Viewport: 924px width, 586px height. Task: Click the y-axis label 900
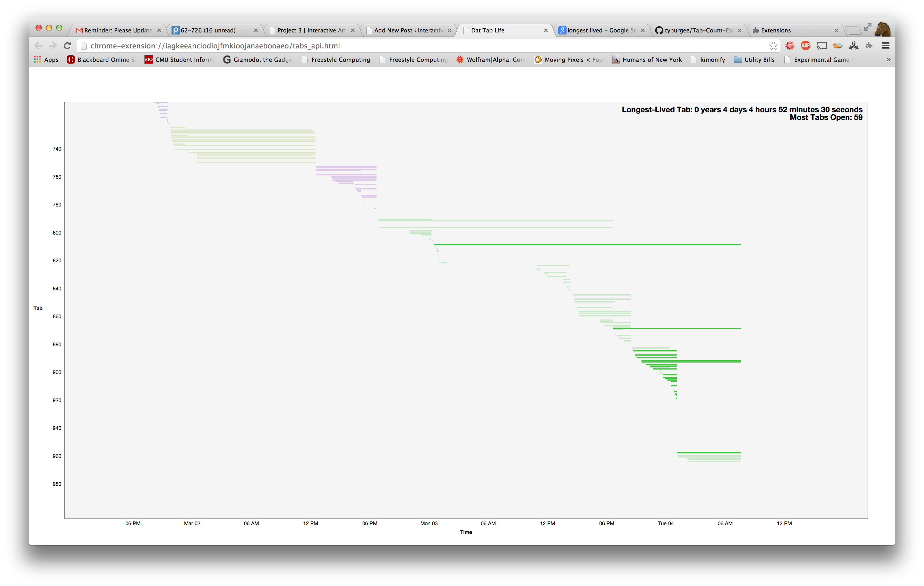pos(57,372)
